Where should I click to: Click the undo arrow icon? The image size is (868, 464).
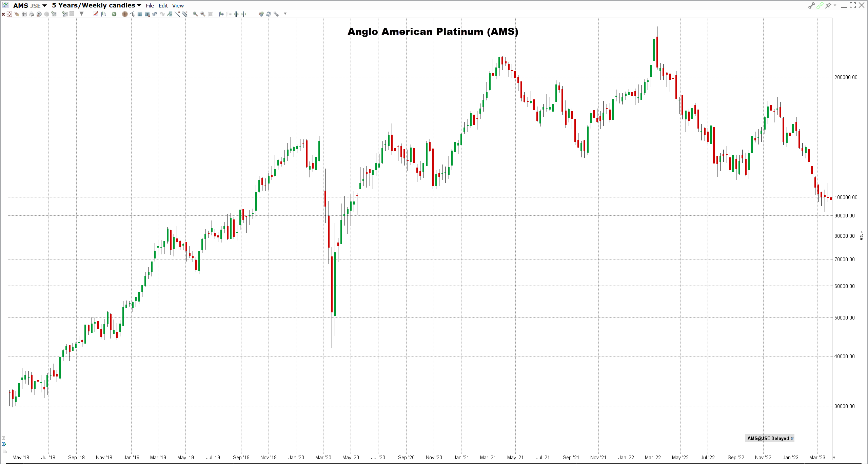click(155, 14)
